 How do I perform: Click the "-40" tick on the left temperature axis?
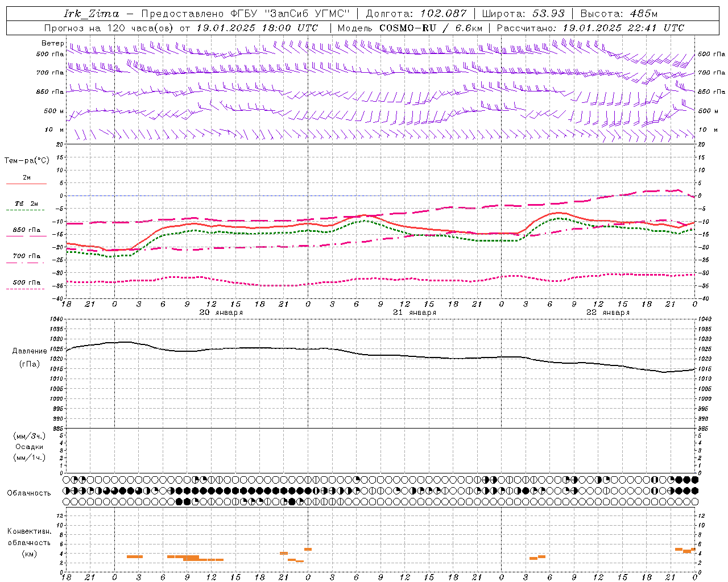[58, 298]
